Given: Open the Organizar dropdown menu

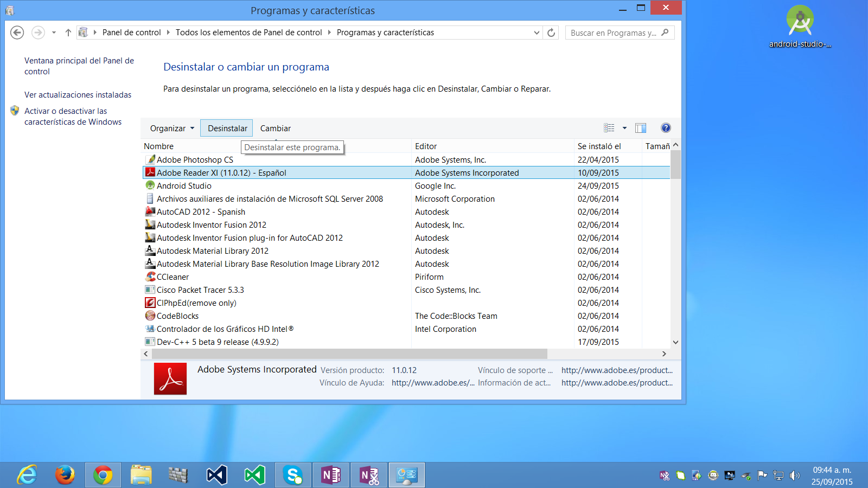Looking at the screenshot, I should tap(172, 129).
